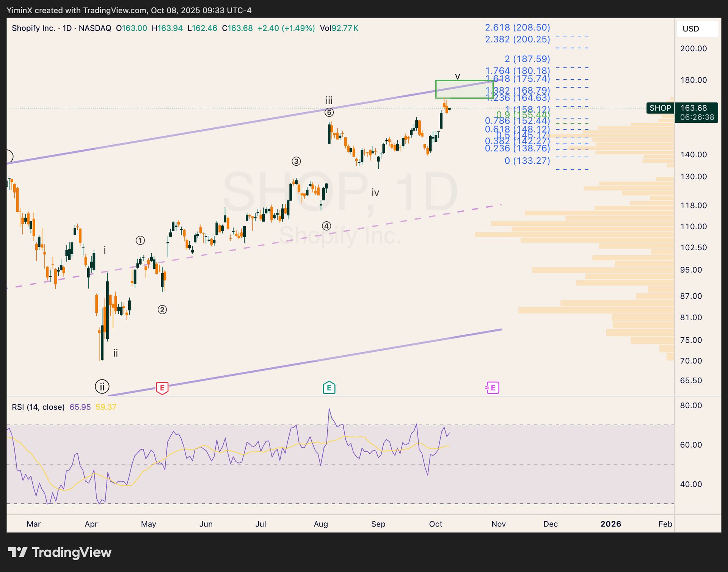Click the circled 2 wave label
The image size is (728, 572).
162,310
